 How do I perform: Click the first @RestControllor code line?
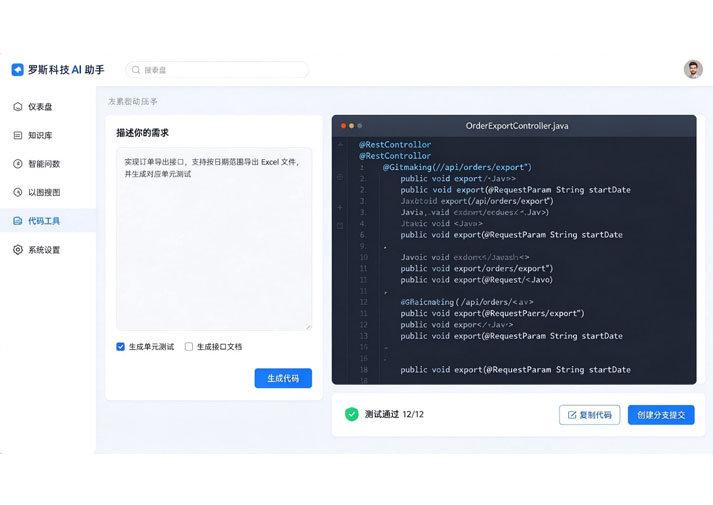pyautogui.click(x=395, y=145)
